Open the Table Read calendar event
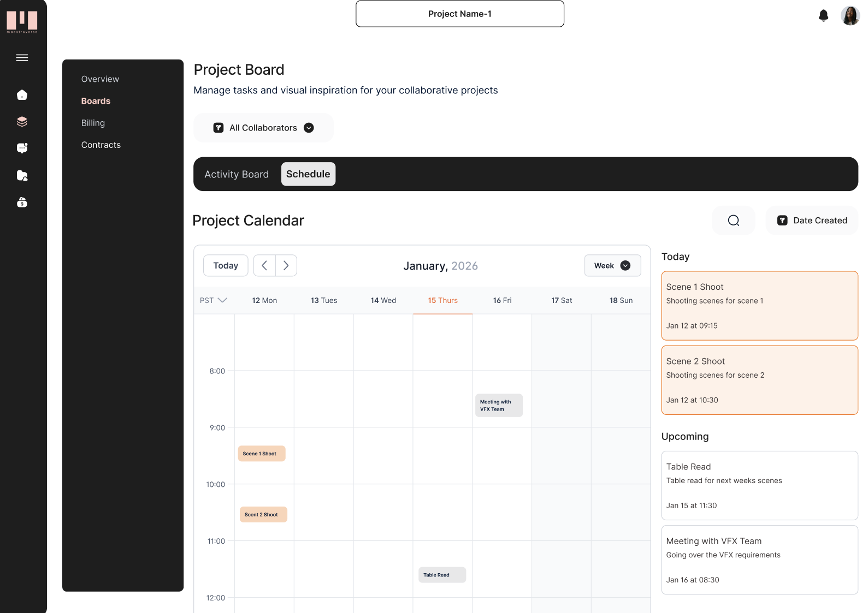This screenshot has width=868, height=613. tap(442, 575)
